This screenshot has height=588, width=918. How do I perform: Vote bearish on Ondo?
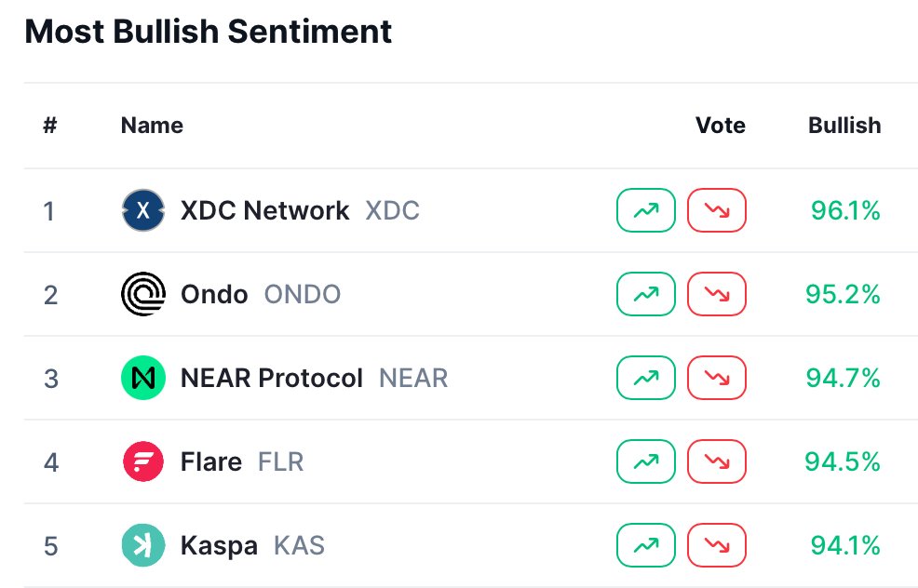tap(717, 294)
